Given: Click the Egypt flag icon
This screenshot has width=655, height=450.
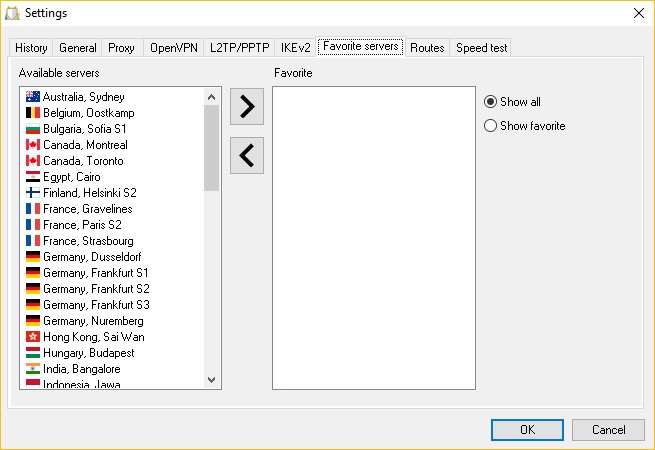Looking at the screenshot, I should [x=33, y=177].
